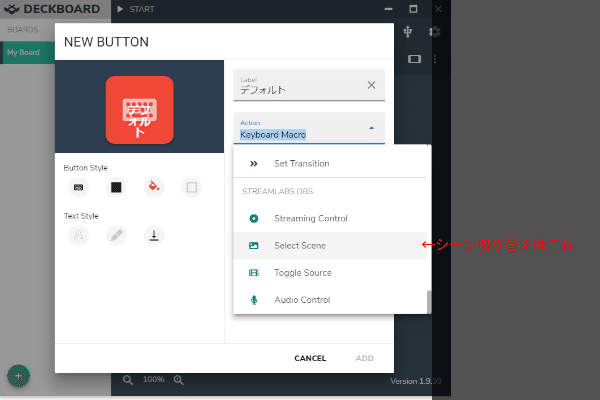Choose Set Transition from the list
Image resolution: width=600 pixels, height=400 pixels.
(x=330, y=163)
